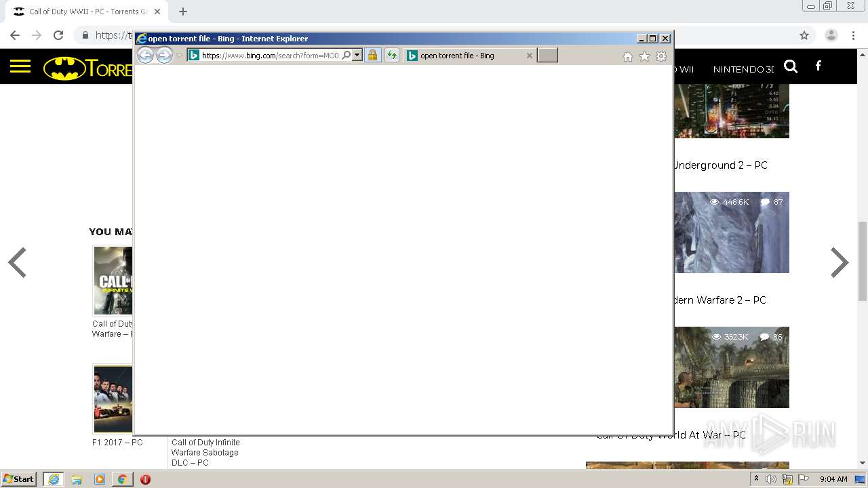
Task: Minimize the Internet Explorer window
Action: (642, 39)
